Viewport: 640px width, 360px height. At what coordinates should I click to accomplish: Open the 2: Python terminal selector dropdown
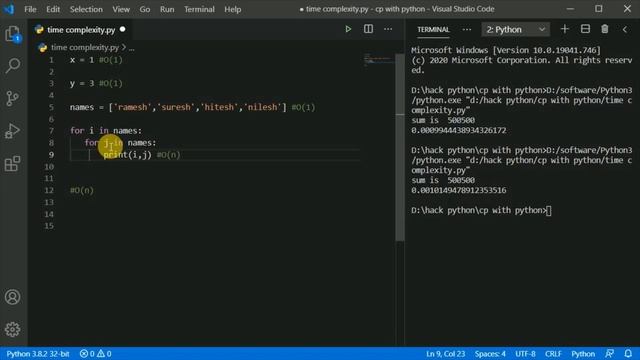coord(516,29)
